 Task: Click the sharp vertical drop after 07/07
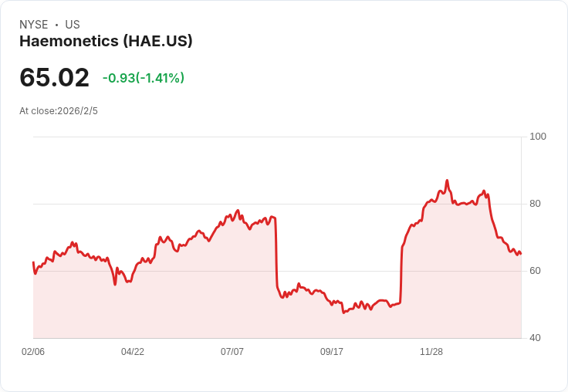pos(276,255)
